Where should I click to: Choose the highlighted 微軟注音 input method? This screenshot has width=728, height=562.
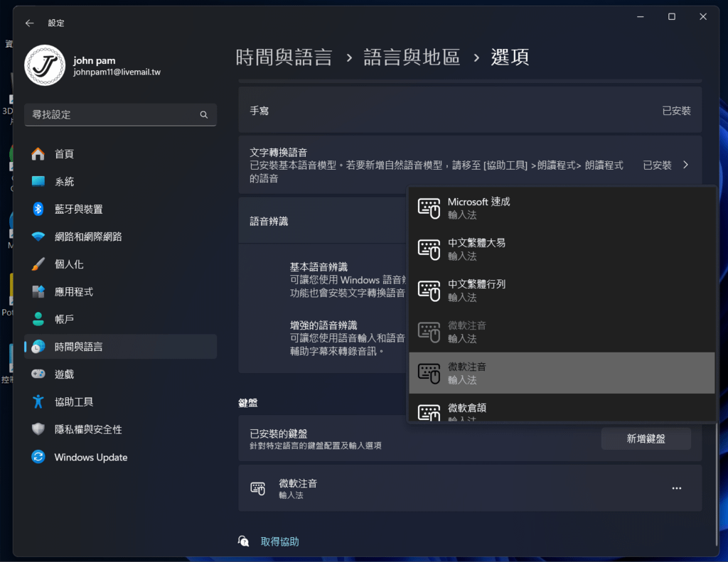point(562,373)
